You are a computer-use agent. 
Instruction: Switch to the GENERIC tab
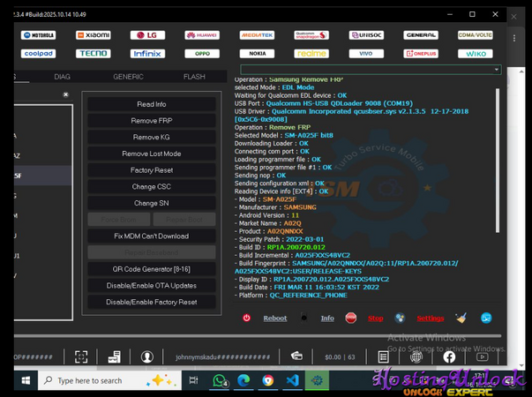tap(128, 77)
